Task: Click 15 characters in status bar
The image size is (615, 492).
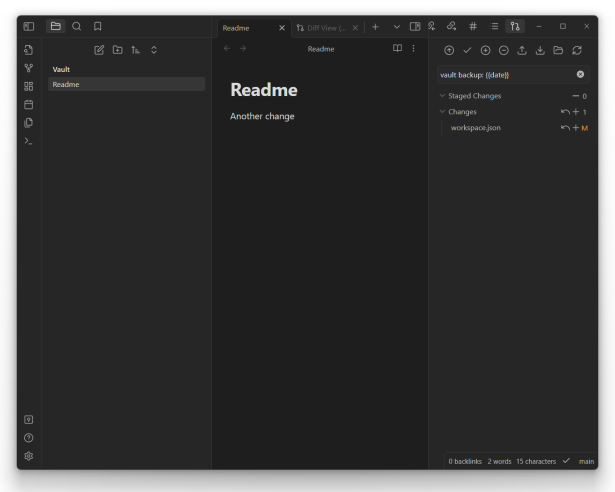Action: coord(536,461)
